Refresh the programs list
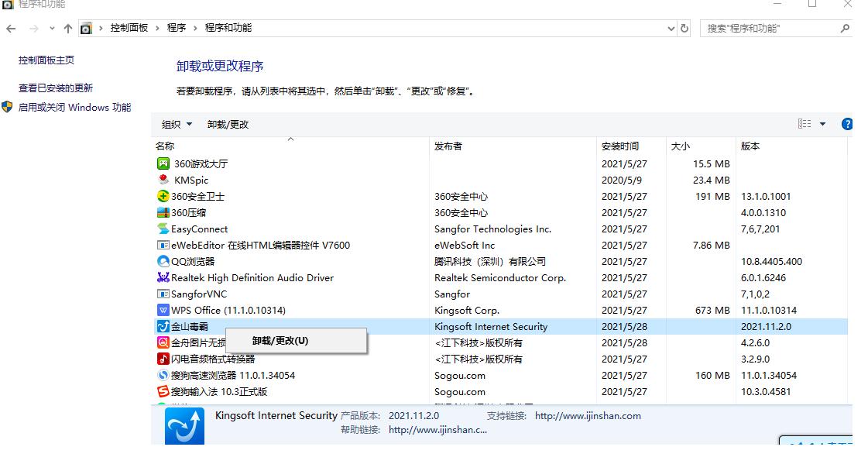 (684, 28)
